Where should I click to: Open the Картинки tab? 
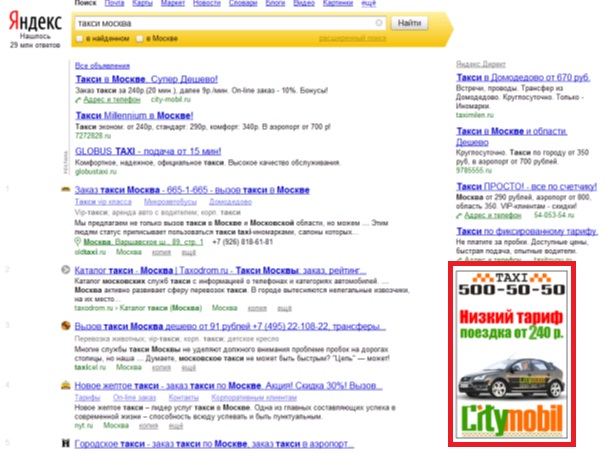(338, 3)
